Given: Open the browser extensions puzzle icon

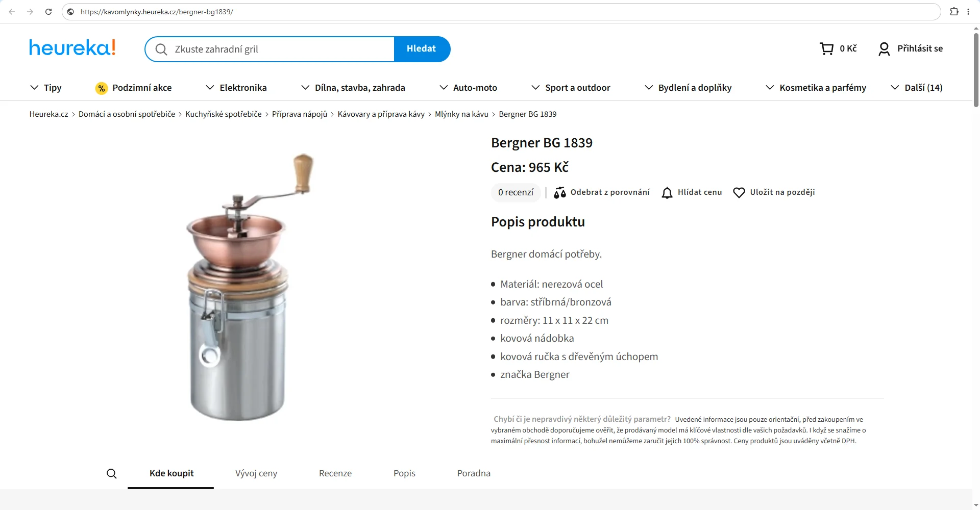Looking at the screenshot, I should [x=954, y=12].
